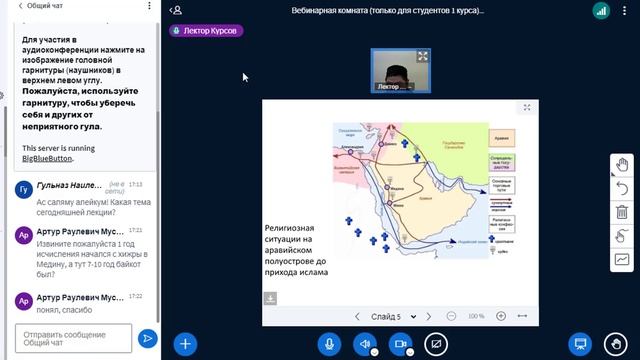The height and width of the screenshot is (360, 640).
Task: Fit slide to width
Action: (x=522, y=316)
